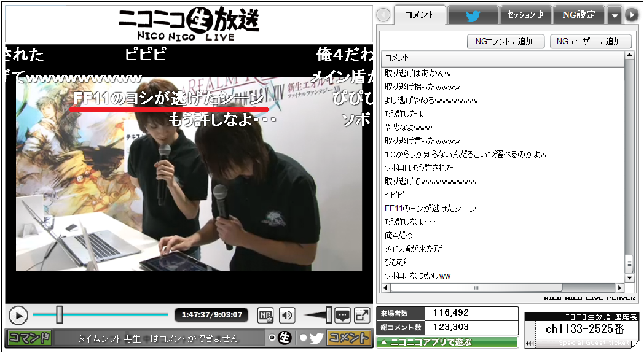The image size is (644, 353).
Task: Click seat ticket ch1133-2525番
Action: click(585, 329)
